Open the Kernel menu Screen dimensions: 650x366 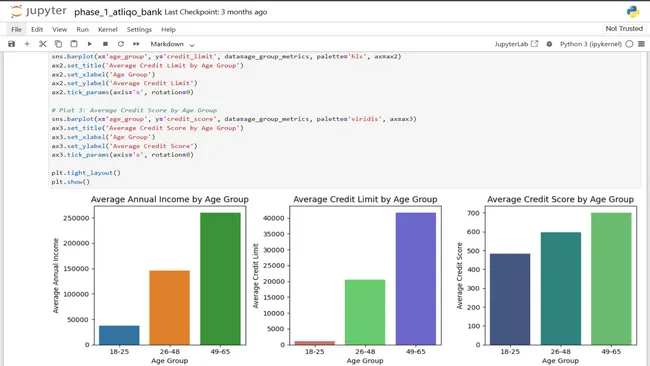tap(108, 29)
